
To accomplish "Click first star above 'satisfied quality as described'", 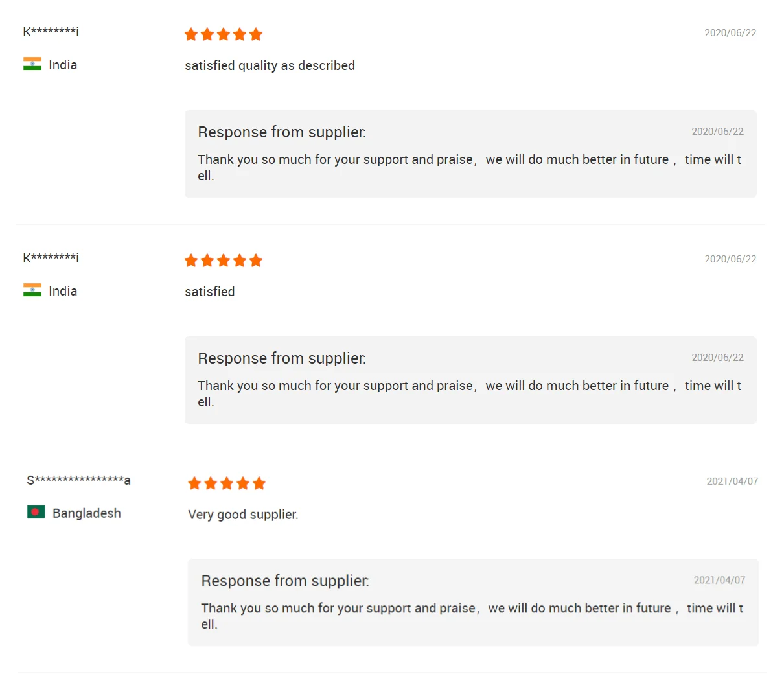I will [x=191, y=34].
